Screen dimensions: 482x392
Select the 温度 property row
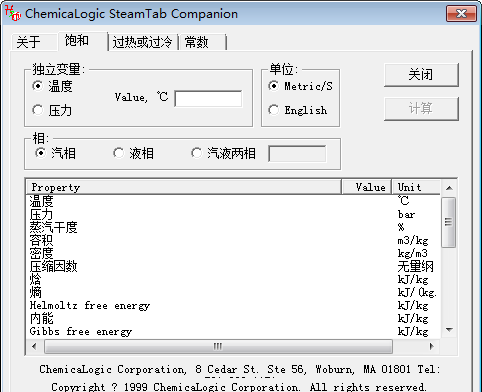point(233,201)
